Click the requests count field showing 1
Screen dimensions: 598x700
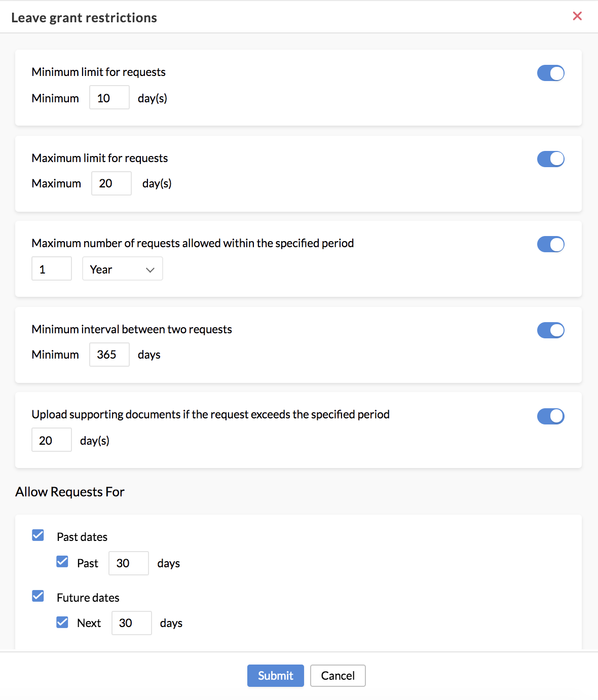click(51, 269)
